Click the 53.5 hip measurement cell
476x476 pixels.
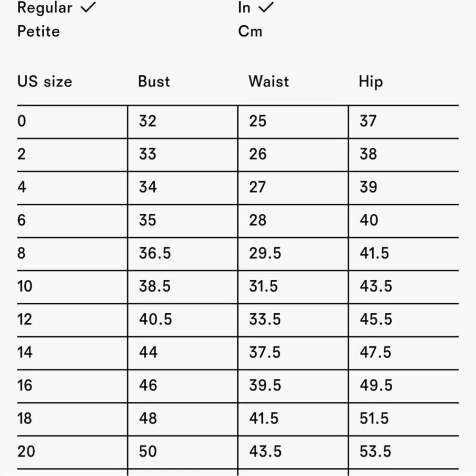pyautogui.click(x=376, y=451)
